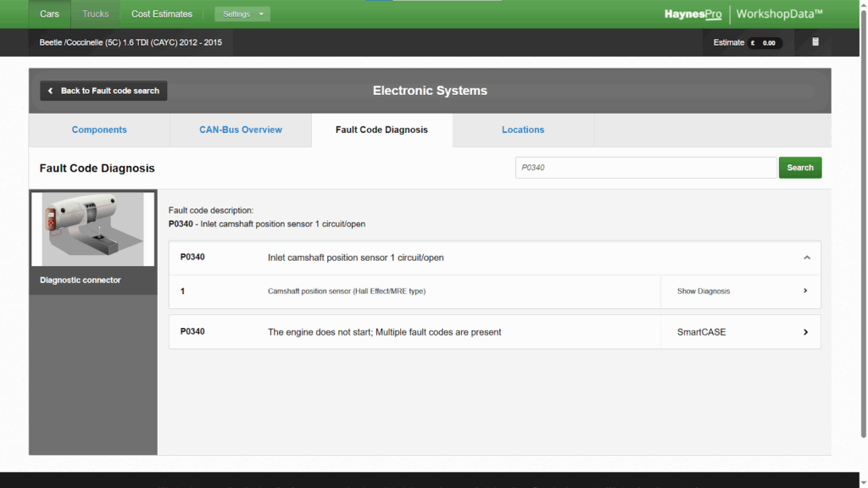The height and width of the screenshot is (488, 868).
Task: Open the CAN-Bus Overview tab
Action: (240, 130)
